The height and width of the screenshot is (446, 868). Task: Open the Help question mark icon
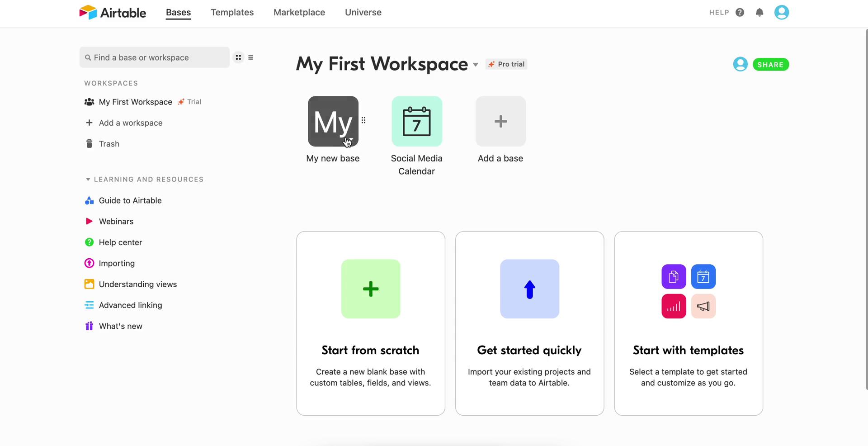pyautogui.click(x=740, y=12)
